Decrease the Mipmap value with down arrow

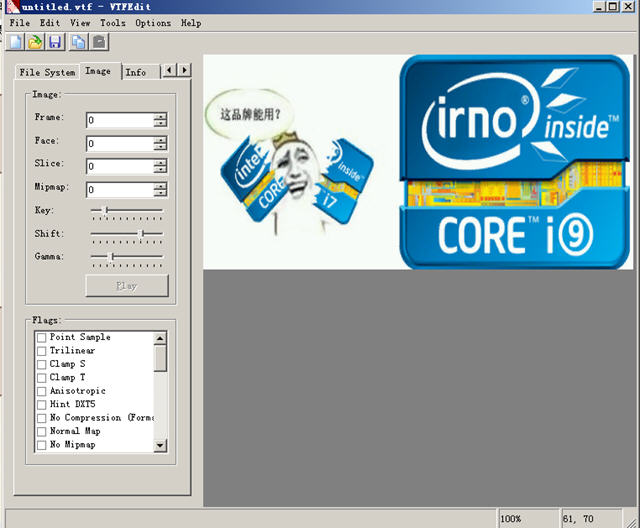tap(160, 193)
